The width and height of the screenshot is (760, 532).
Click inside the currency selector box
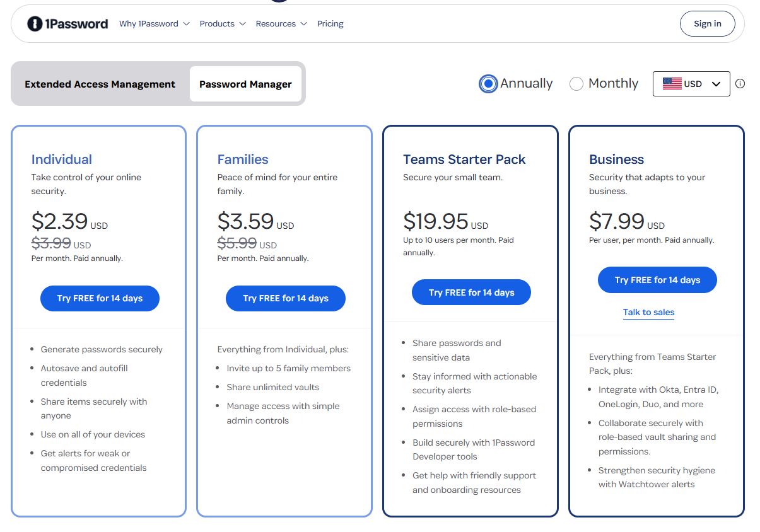point(691,83)
